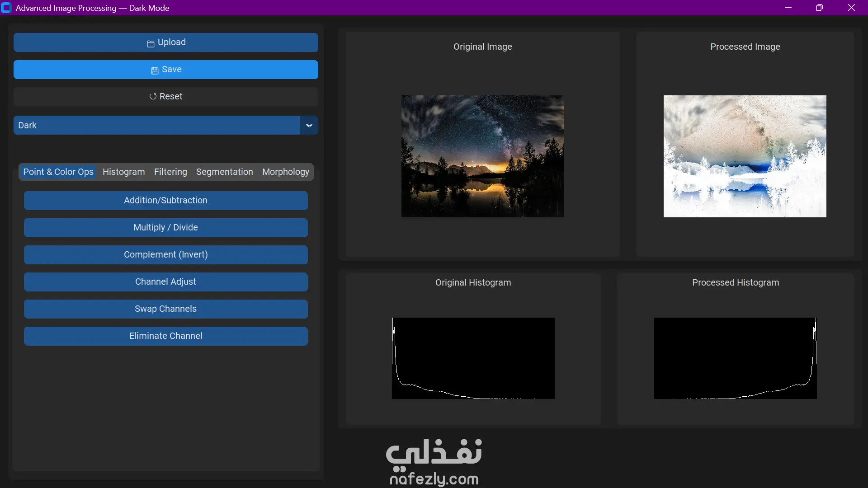Viewport: 868px width, 488px height.
Task: Open Channel Adjust operation
Action: [x=165, y=282]
